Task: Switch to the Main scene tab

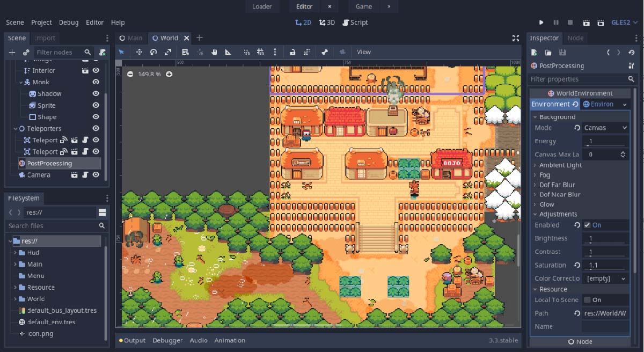Action: (x=131, y=38)
